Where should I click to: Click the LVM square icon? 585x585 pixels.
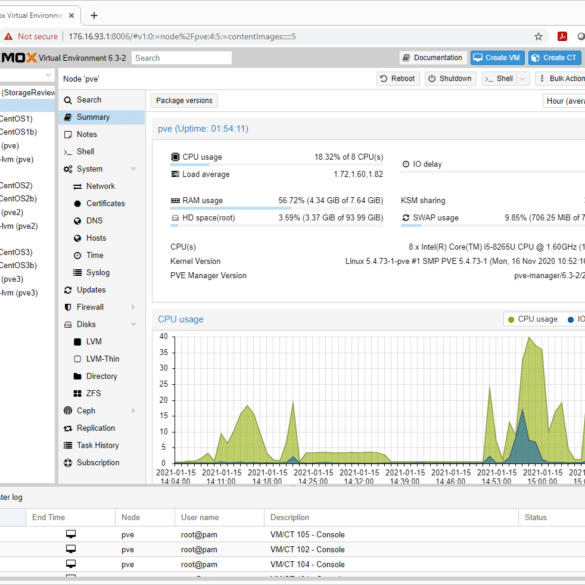pyautogui.click(x=77, y=342)
